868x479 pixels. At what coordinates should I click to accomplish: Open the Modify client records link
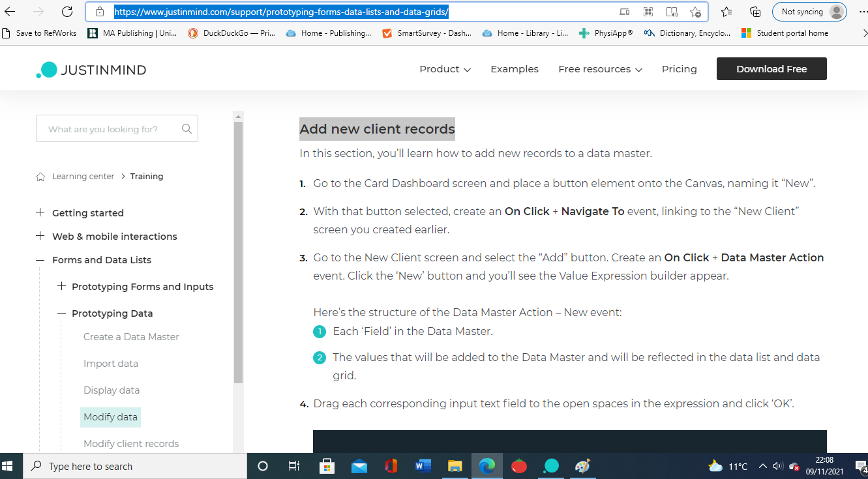131,444
